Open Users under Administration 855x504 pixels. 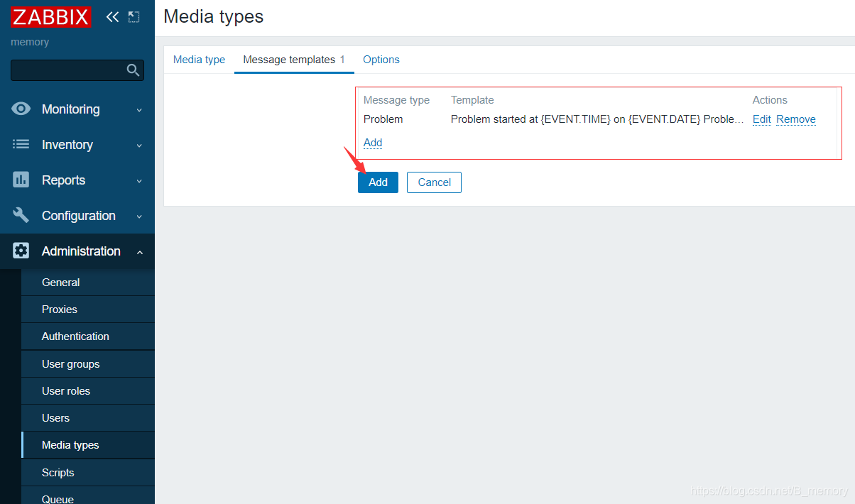pyautogui.click(x=88, y=418)
